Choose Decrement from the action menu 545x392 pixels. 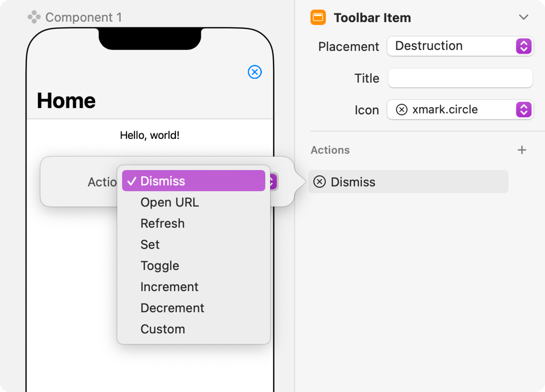pos(194,308)
